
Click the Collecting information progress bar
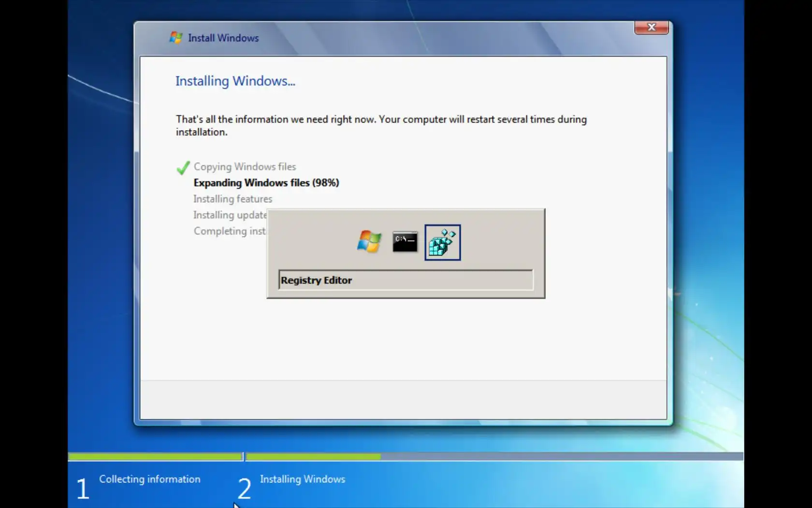[155, 456]
